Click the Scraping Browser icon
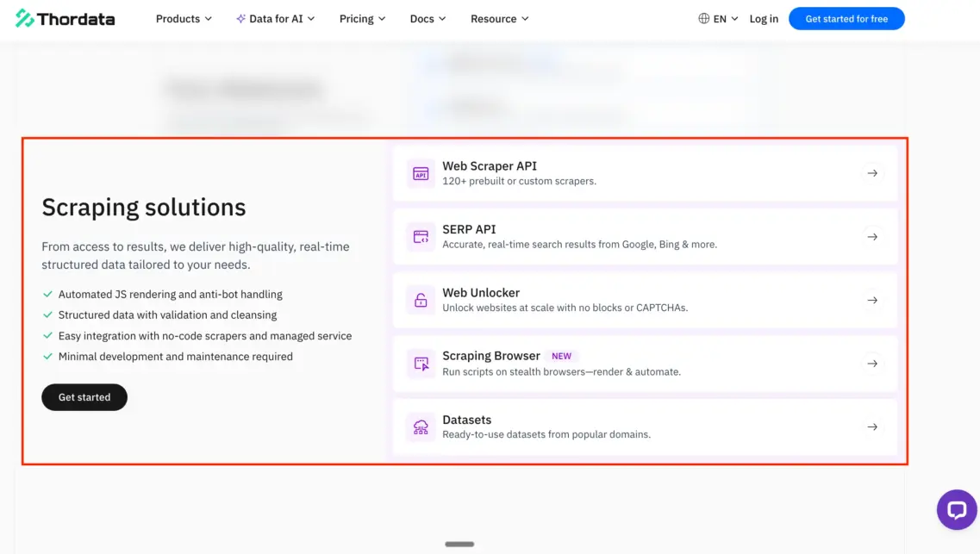The width and height of the screenshot is (980, 554). pos(421,364)
